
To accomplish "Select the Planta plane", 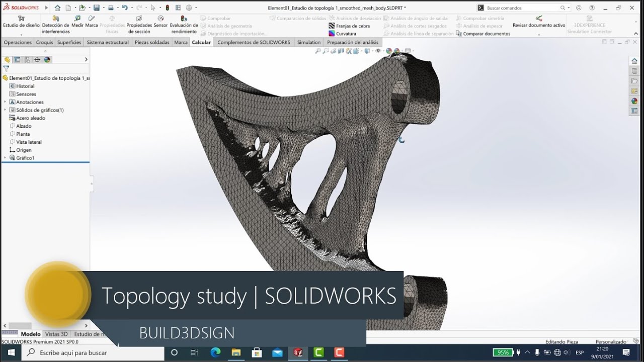I will point(20,134).
